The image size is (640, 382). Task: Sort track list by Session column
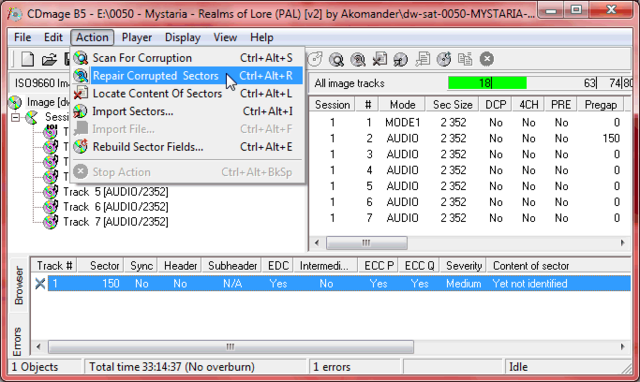(x=332, y=105)
